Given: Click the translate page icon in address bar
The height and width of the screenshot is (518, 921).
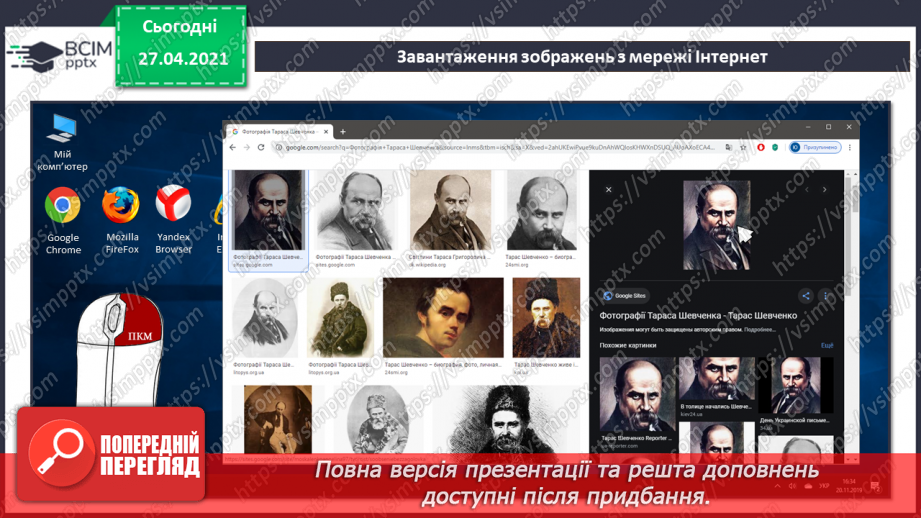Looking at the screenshot, I should [x=729, y=147].
